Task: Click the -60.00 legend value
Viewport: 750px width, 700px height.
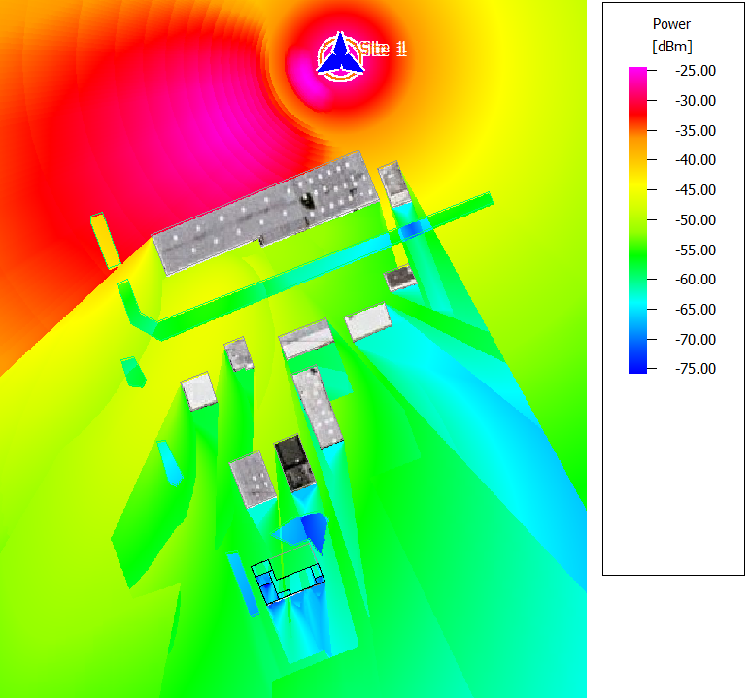Action: point(695,279)
